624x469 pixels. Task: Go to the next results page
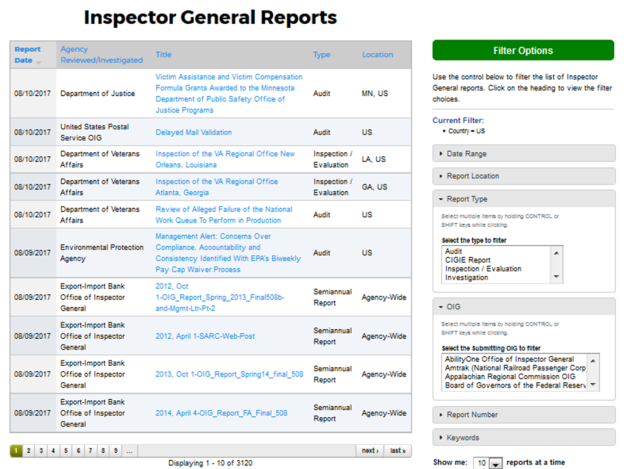pyautogui.click(x=369, y=451)
